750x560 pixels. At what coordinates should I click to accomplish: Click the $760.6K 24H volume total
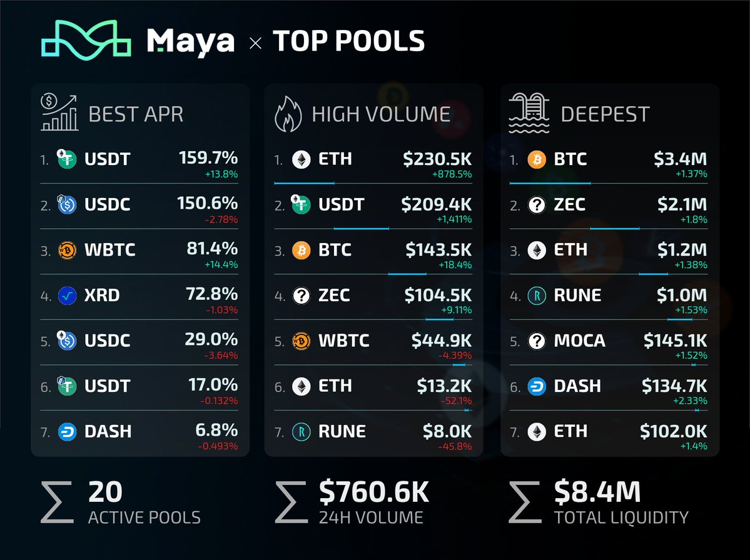[374, 492]
